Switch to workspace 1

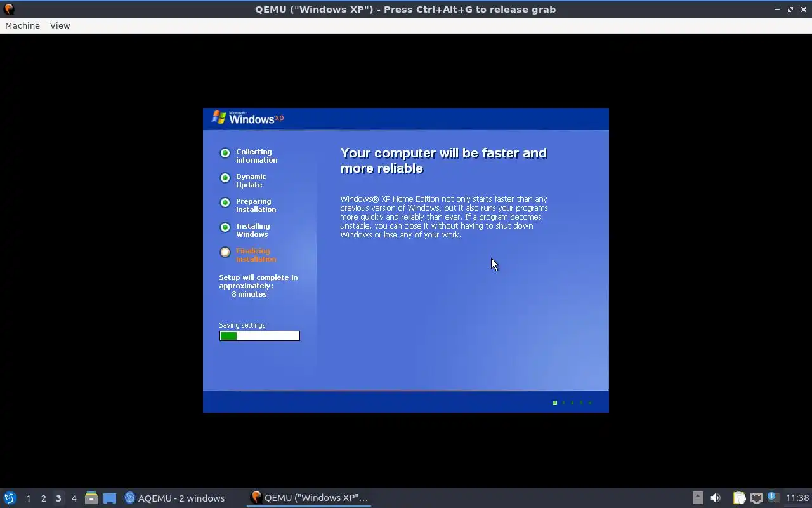coord(28,498)
